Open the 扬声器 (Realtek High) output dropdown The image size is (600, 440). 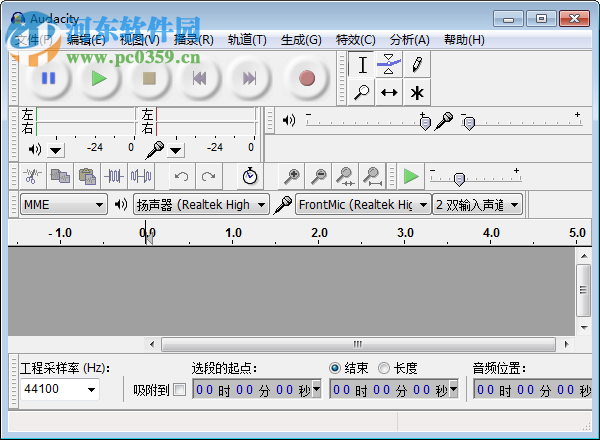pyautogui.click(x=201, y=204)
